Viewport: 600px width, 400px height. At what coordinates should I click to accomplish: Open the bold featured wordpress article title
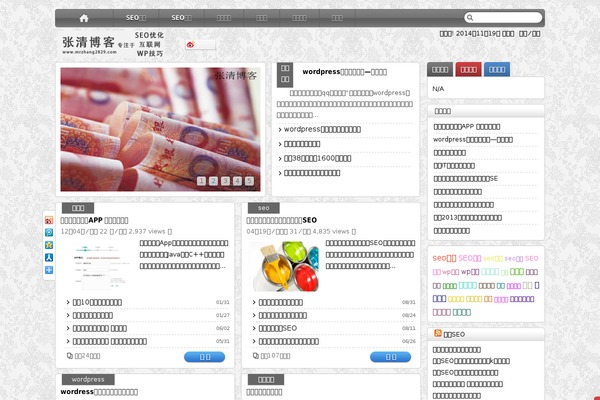(x=344, y=72)
